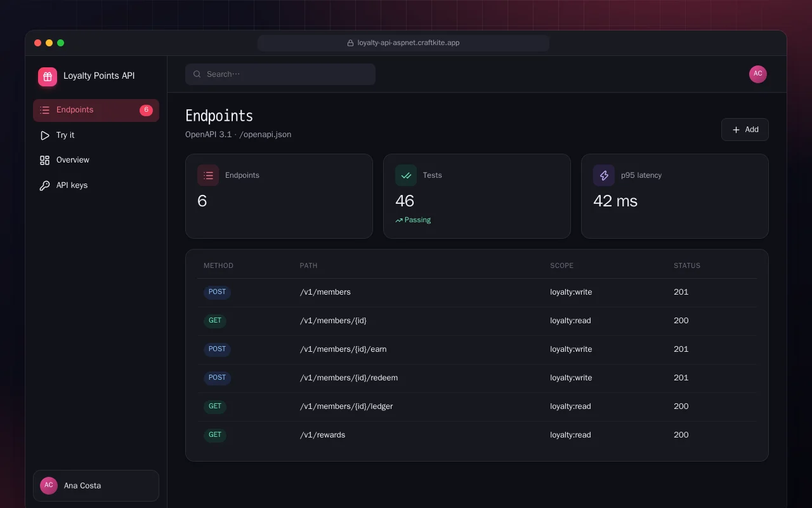Click the SCOPE column header
This screenshot has width=812, height=508.
coord(562,265)
